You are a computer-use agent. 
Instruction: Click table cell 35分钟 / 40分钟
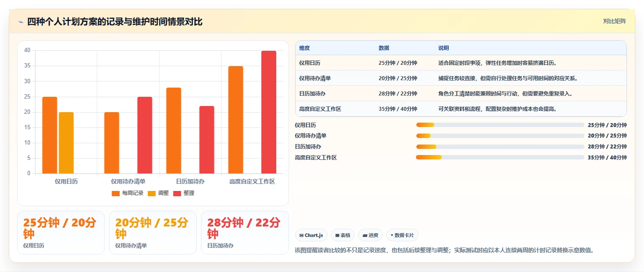click(x=398, y=109)
